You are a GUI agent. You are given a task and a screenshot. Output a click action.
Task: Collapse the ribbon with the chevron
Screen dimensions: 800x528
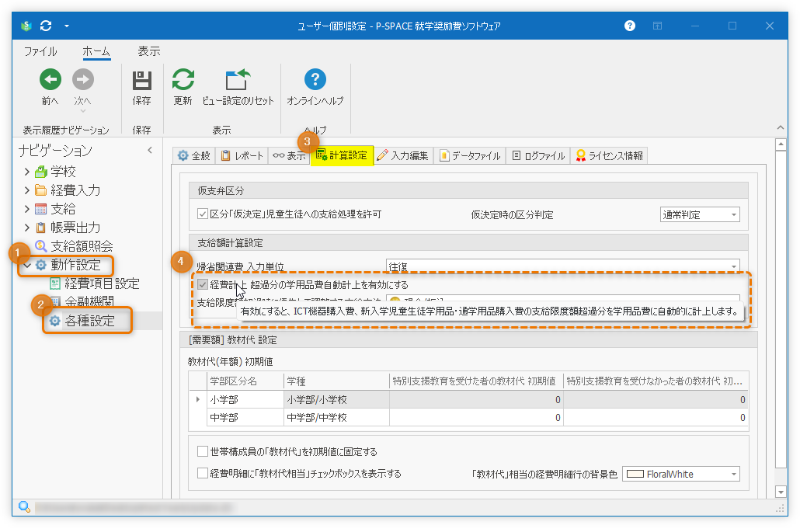(780, 128)
